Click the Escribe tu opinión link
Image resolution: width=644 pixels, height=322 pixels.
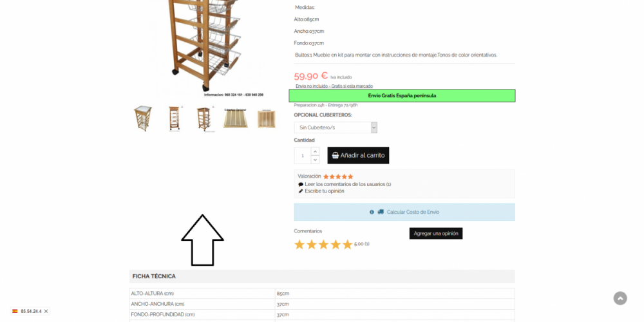click(x=325, y=191)
